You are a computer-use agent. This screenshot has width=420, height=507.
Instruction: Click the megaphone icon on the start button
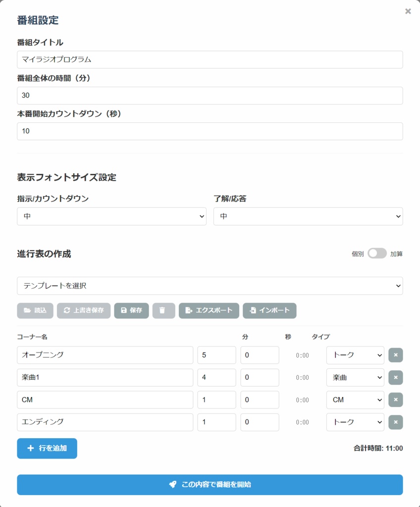[173, 485]
